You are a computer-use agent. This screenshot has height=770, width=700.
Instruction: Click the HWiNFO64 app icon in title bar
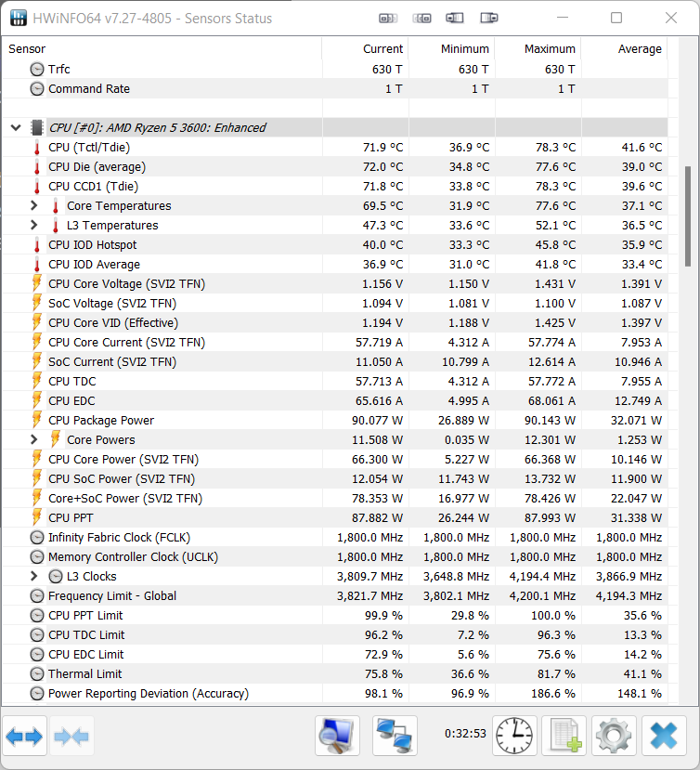tap(19, 18)
